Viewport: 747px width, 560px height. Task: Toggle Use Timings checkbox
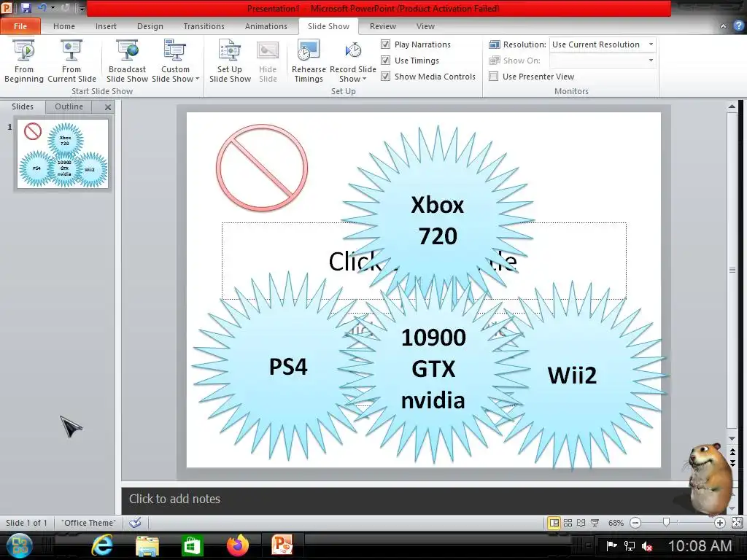pyautogui.click(x=385, y=61)
